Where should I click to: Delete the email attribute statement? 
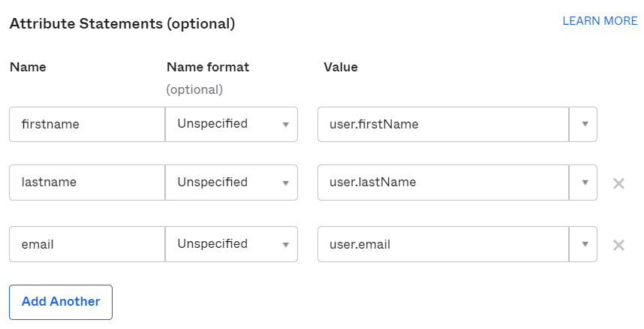tap(618, 245)
